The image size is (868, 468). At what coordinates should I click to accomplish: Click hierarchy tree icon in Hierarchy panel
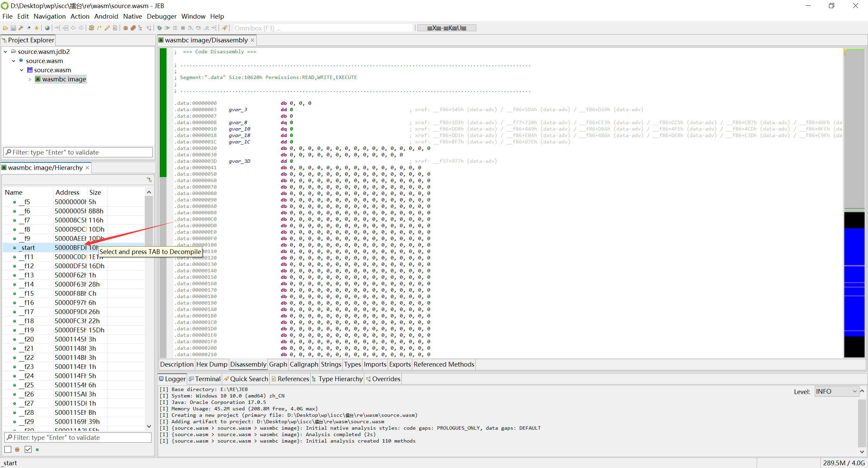tap(149, 179)
